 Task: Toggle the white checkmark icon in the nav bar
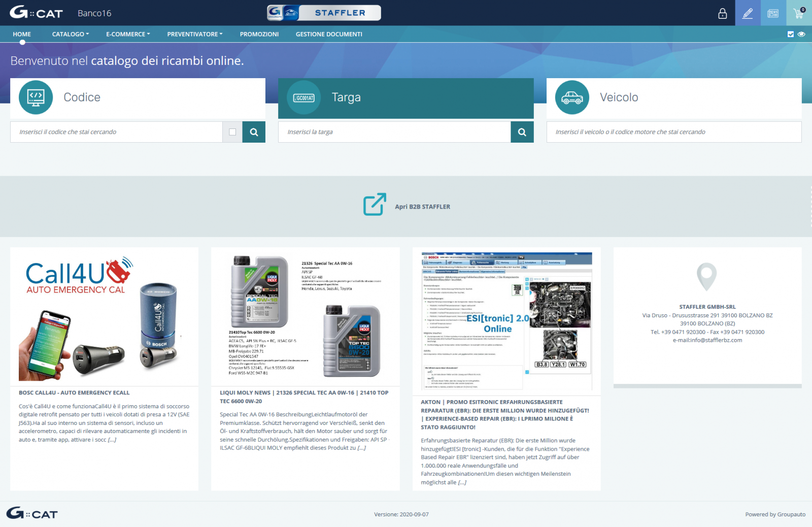(x=790, y=34)
